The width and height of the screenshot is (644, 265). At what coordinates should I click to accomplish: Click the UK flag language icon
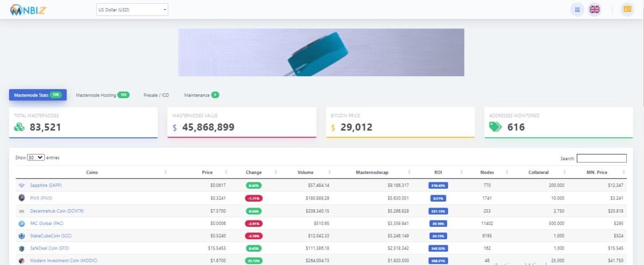[594, 9]
